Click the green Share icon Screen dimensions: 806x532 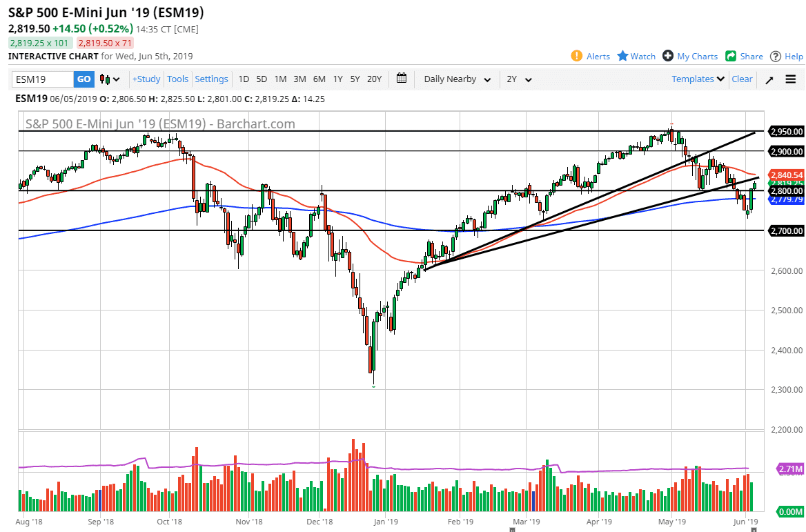(729, 56)
